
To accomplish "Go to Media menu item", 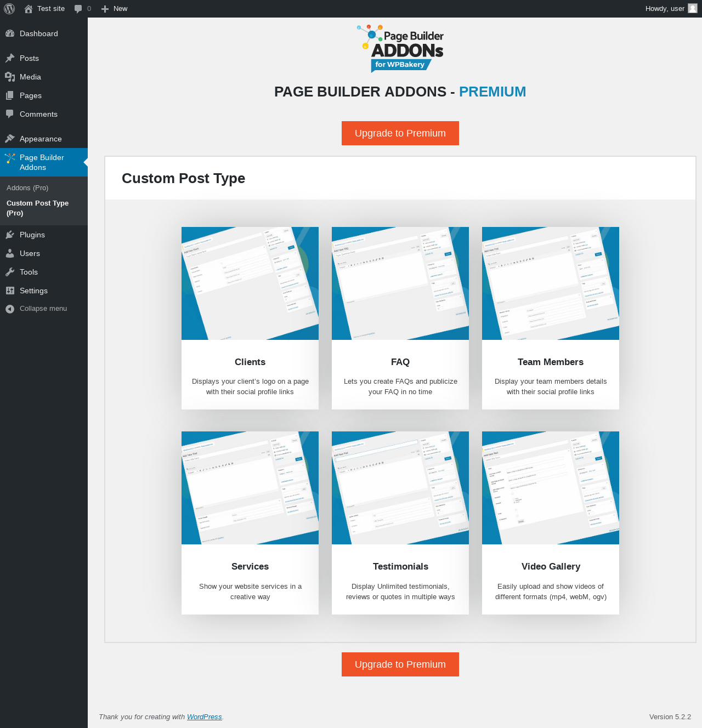I will point(30,77).
